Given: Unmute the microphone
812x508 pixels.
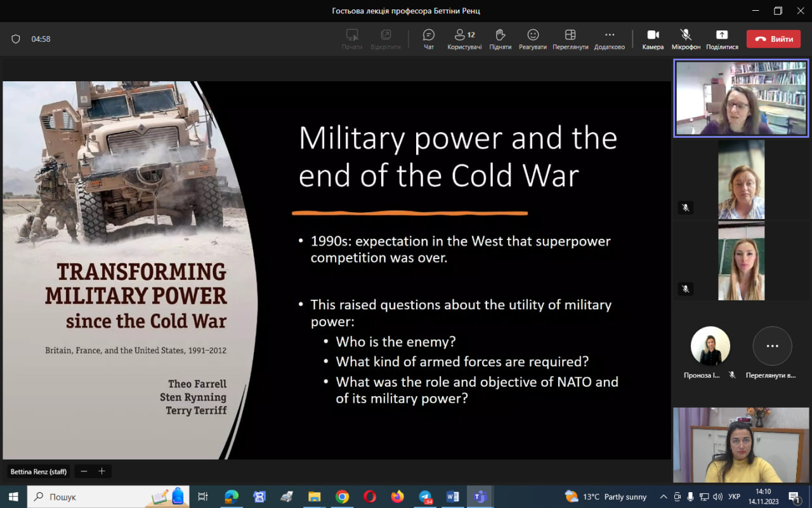Looking at the screenshot, I should 686,38.
